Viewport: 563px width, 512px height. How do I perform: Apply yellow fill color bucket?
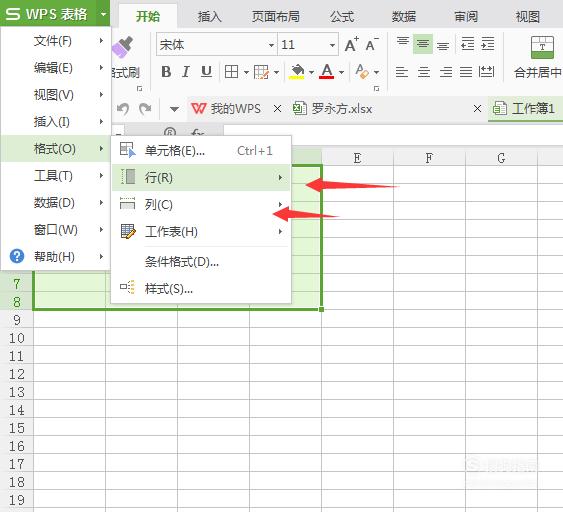(297, 72)
